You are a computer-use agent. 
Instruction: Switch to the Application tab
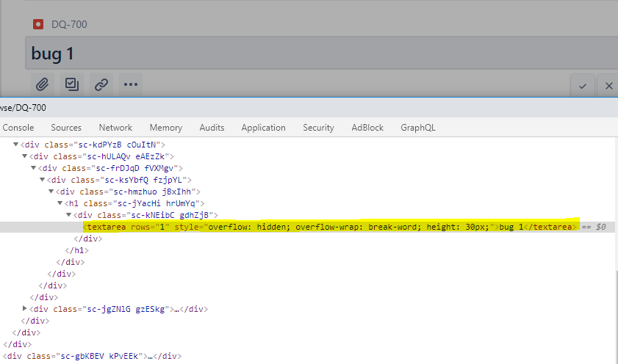[263, 128]
